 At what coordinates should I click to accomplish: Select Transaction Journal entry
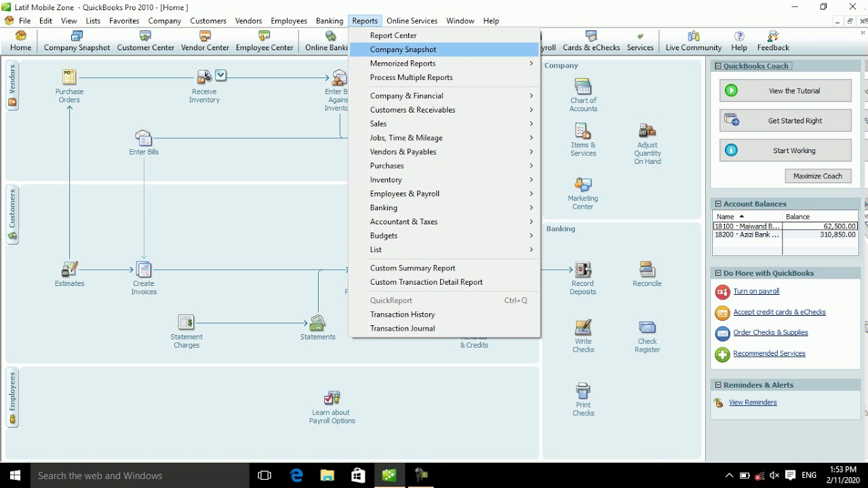click(445, 329)
